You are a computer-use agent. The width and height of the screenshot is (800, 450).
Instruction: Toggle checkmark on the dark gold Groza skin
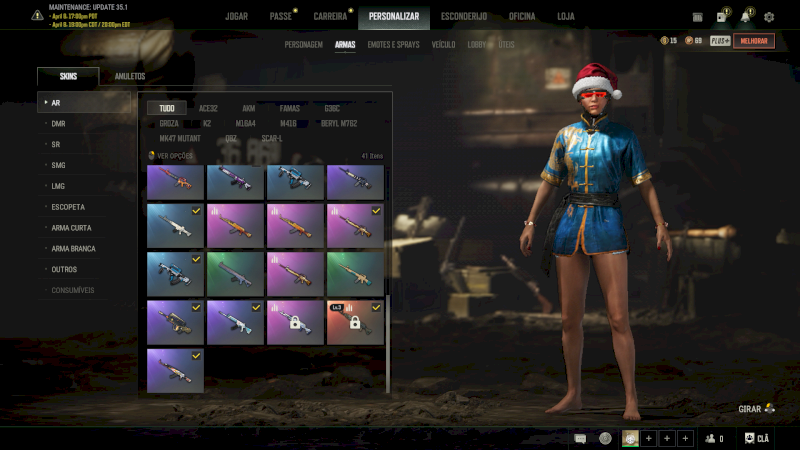click(x=196, y=308)
